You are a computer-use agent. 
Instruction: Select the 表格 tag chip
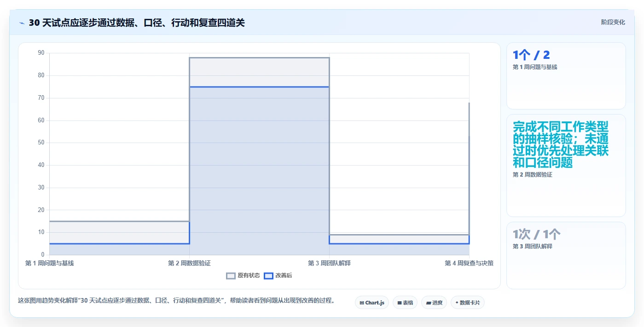click(405, 303)
